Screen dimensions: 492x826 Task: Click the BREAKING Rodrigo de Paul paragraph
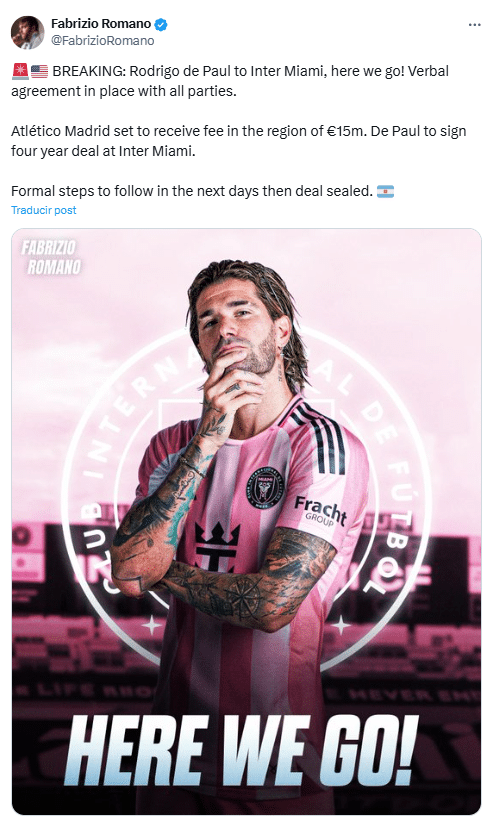pyautogui.click(x=230, y=81)
